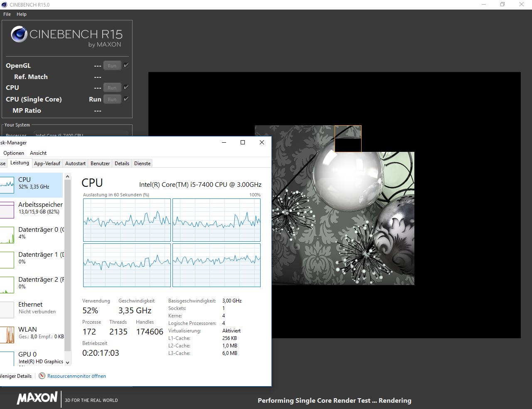
Task: Click the sidebar scrollbar down arrow in Task Manager
Action: point(68,363)
